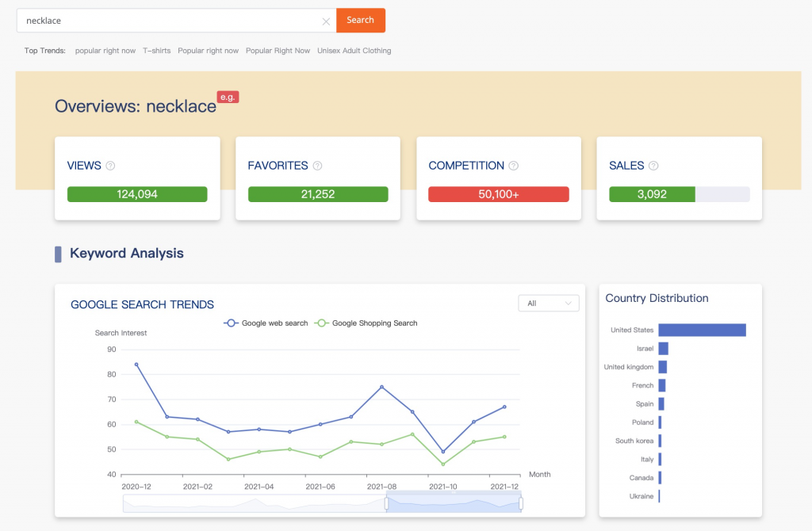Click the United States bar in Country Distribution
The width and height of the screenshot is (812, 531).
(x=702, y=330)
